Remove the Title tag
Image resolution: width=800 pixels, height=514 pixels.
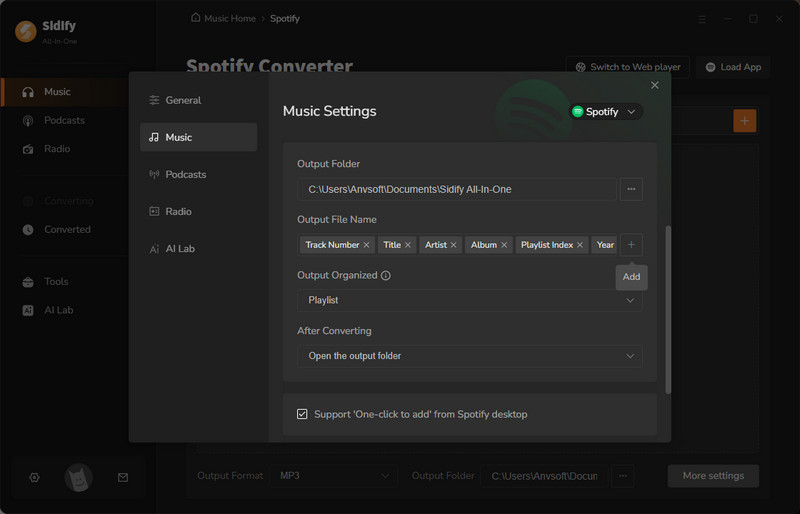click(x=408, y=245)
